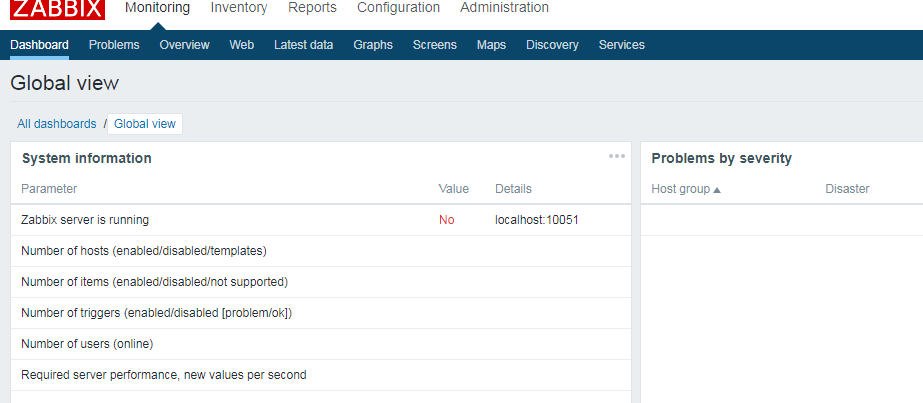Go to the Problems tab

point(114,45)
